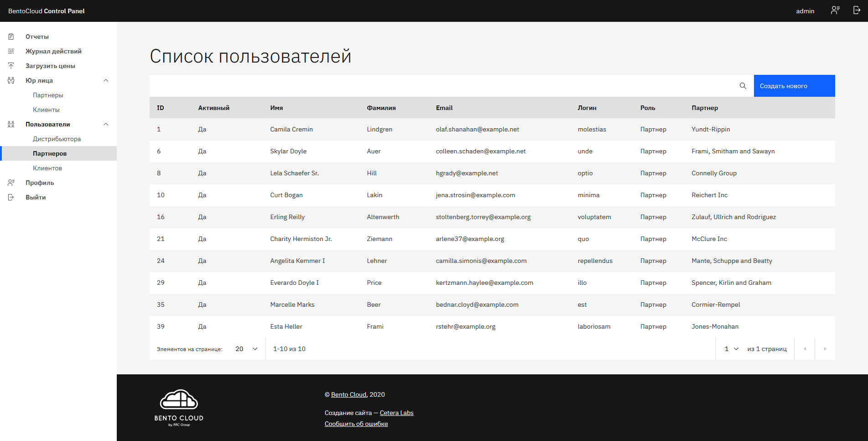Click the upload prices arrow icon
The height and width of the screenshot is (441, 868).
click(11, 66)
